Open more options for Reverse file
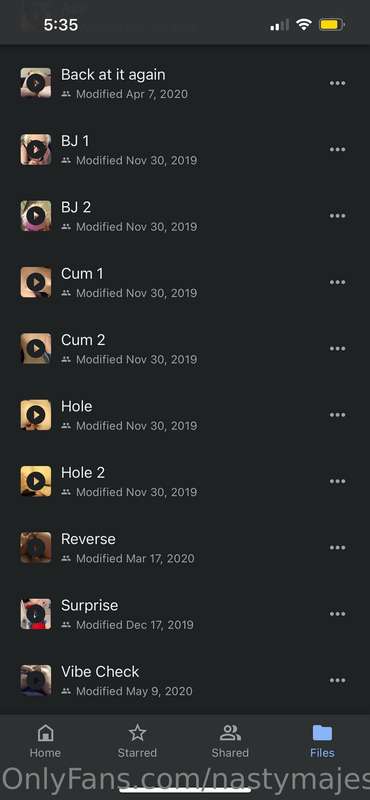Viewport: 370px width, 800px height. coord(337,547)
